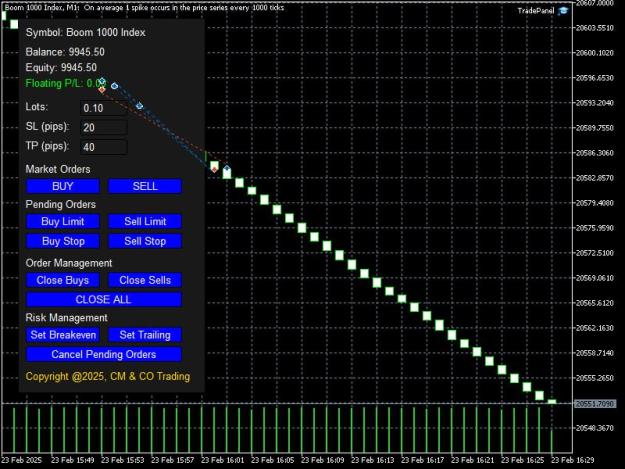Click the chart title Boom 1000 Index, M1

pyautogui.click(x=42, y=7)
